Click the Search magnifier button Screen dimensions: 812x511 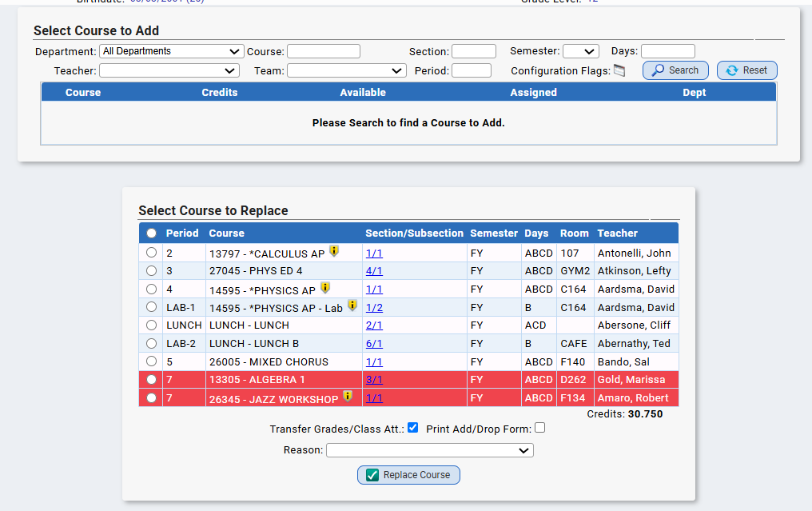coord(675,70)
